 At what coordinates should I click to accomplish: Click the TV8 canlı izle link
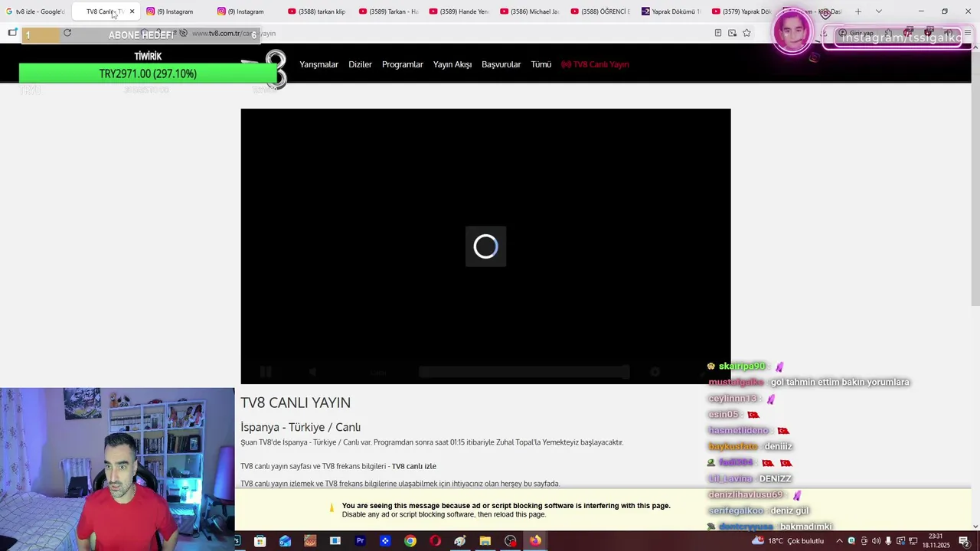pos(414,466)
